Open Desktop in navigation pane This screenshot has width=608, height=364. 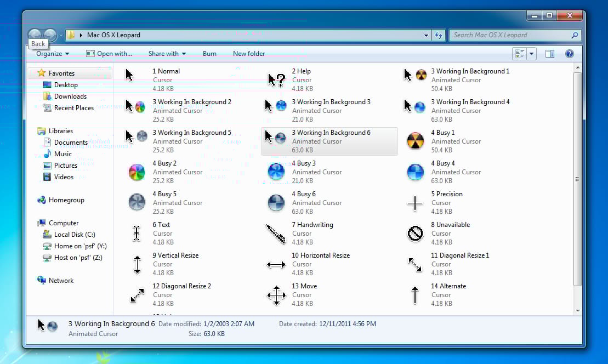pyautogui.click(x=66, y=85)
